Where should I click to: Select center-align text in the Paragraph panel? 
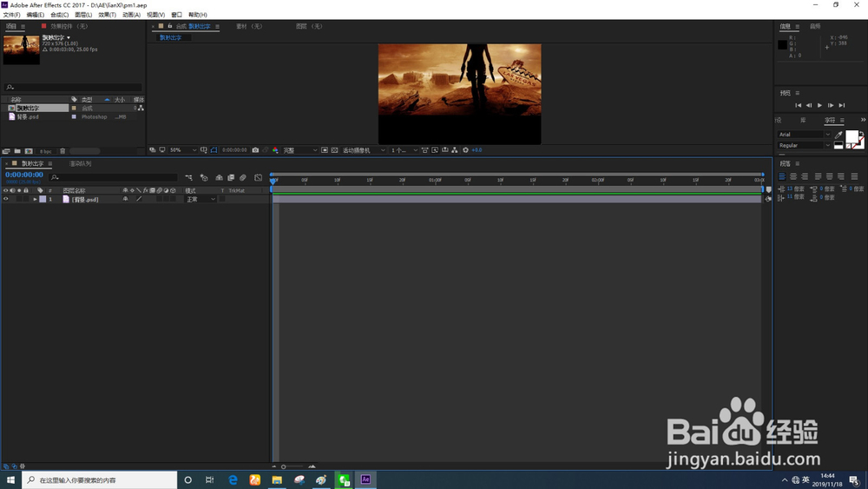click(x=793, y=176)
